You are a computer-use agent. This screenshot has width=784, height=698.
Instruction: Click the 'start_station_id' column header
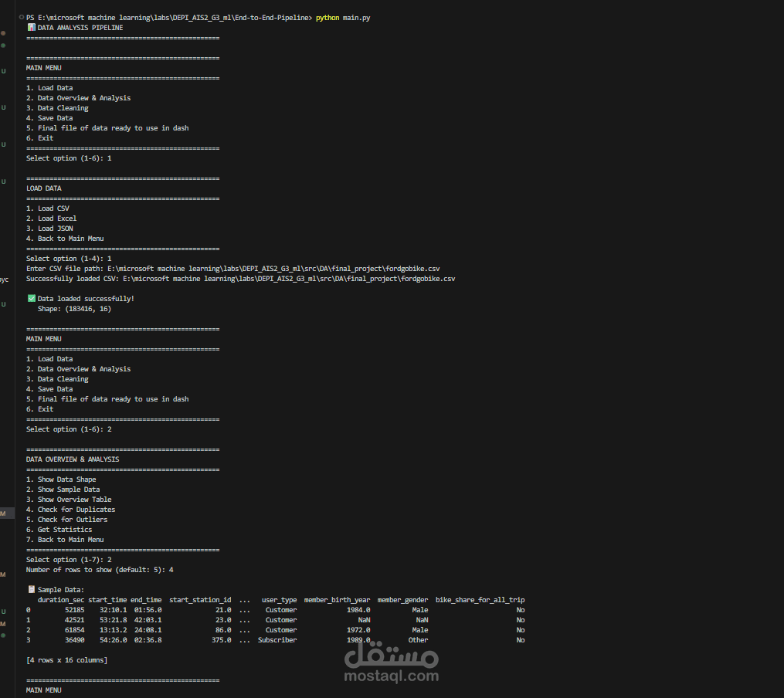[x=200, y=600]
